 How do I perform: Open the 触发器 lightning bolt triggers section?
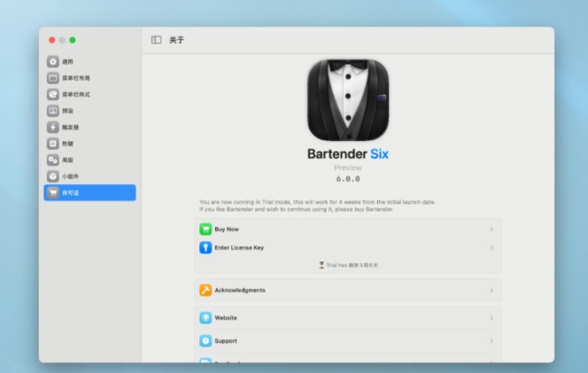click(89, 128)
